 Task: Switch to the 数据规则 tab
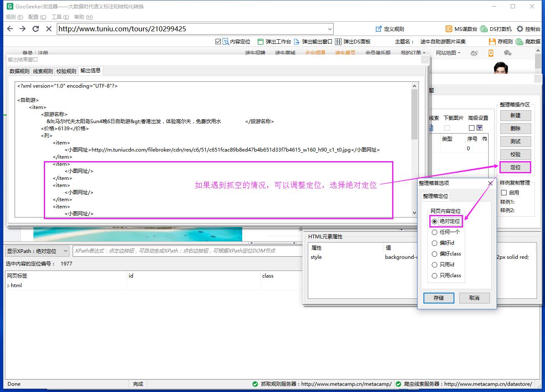tap(20, 71)
